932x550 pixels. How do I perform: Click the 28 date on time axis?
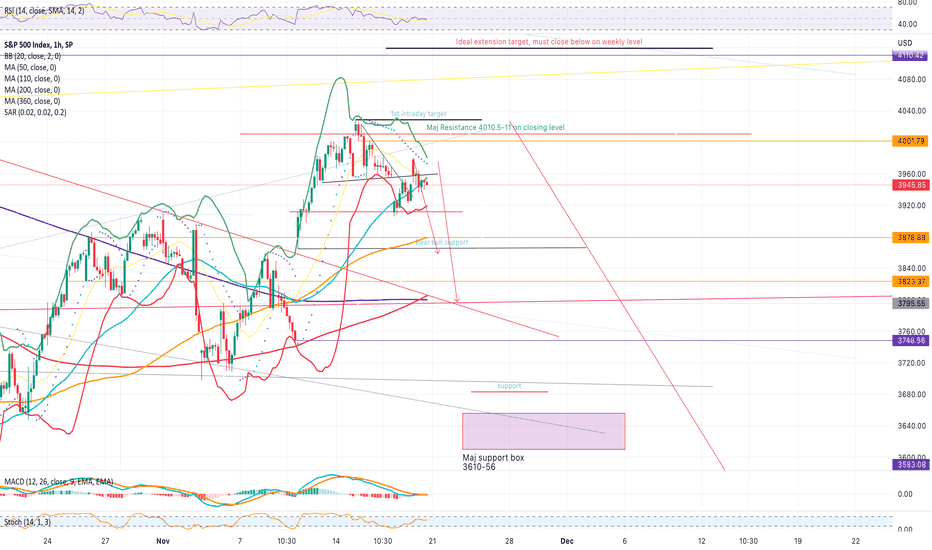pyautogui.click(x=509, y=541)
